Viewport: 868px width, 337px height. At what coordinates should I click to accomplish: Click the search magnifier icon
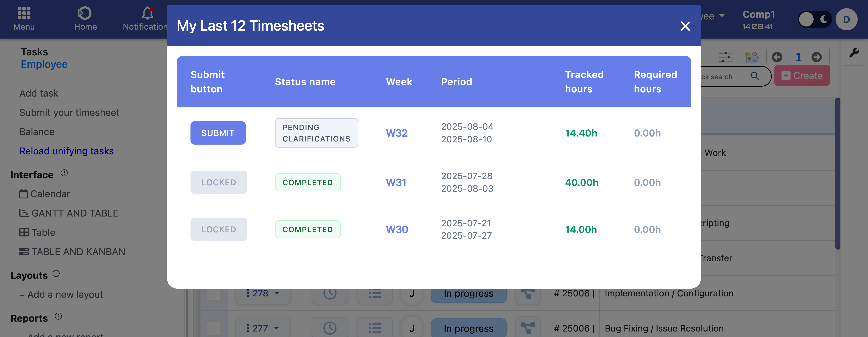[x=755, y=76]
